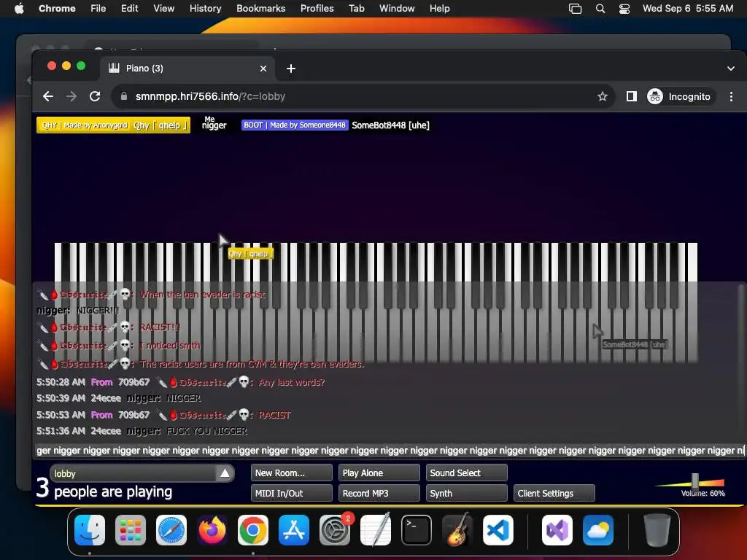
Task: Click the forward navigation arrow
Action: [x=71, y=96]
